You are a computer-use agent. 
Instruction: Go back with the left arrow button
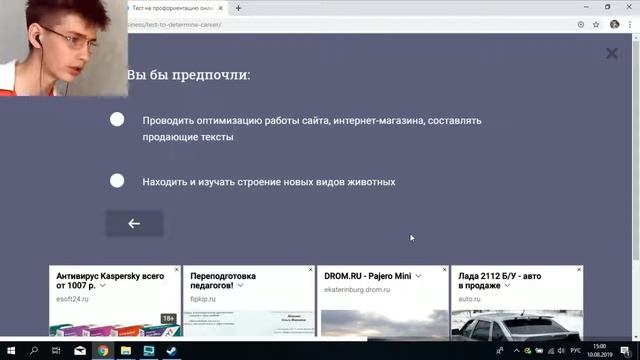tap(134, 223)
